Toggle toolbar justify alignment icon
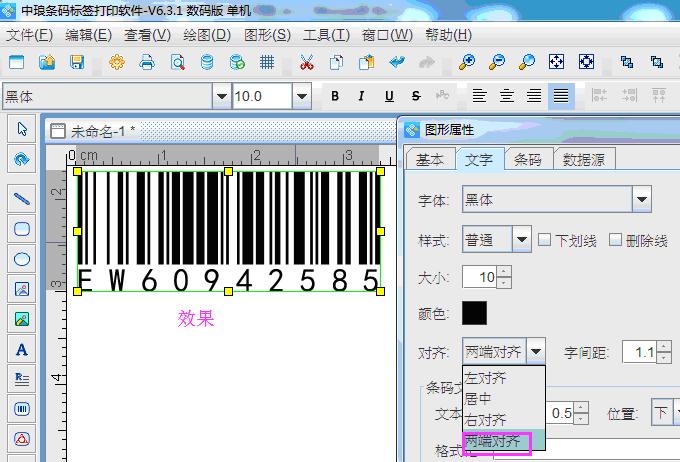This screenshot has width=680, height=462. (561, 95)
